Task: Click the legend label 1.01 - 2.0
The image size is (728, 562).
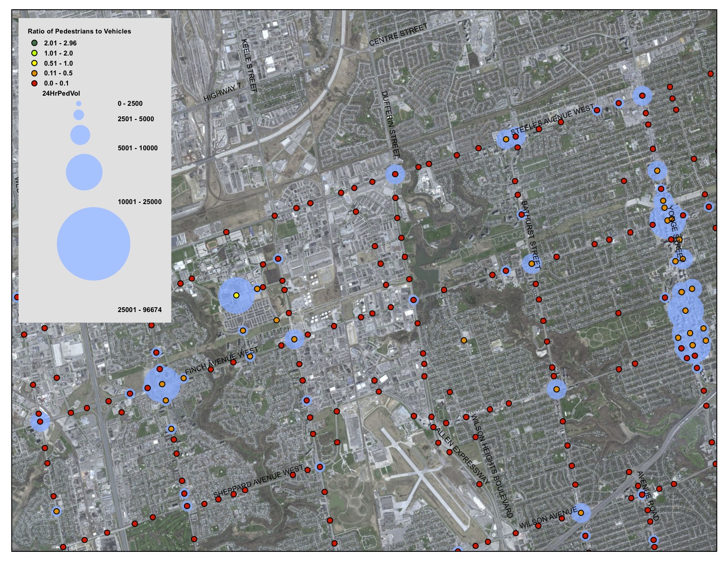Action: (59, 53)
